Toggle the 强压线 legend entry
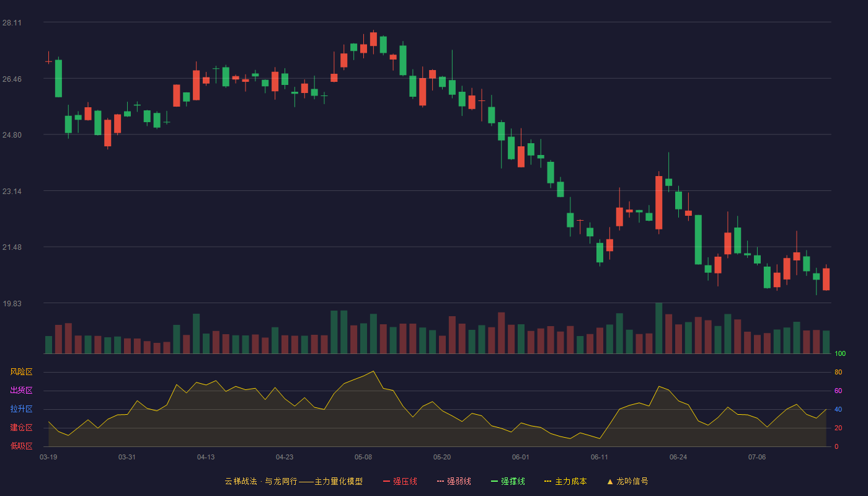This screenshot has width=868, height=496. point(400,481)
